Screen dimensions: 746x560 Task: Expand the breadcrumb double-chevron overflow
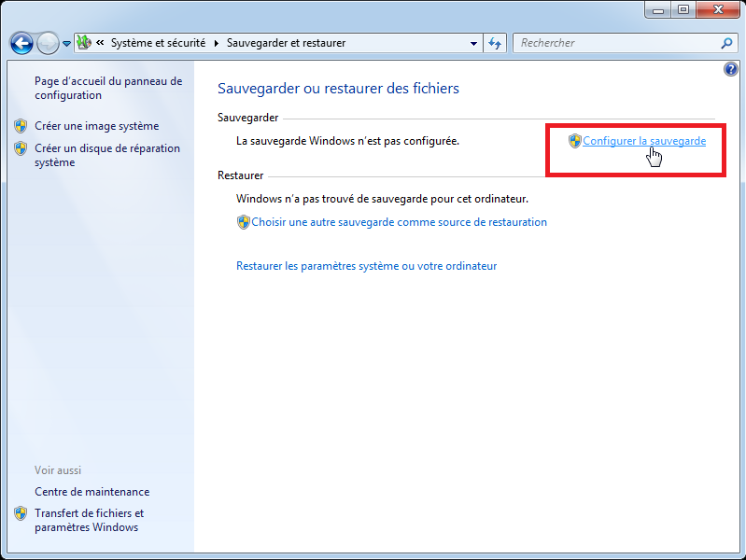tap(100, 43)
